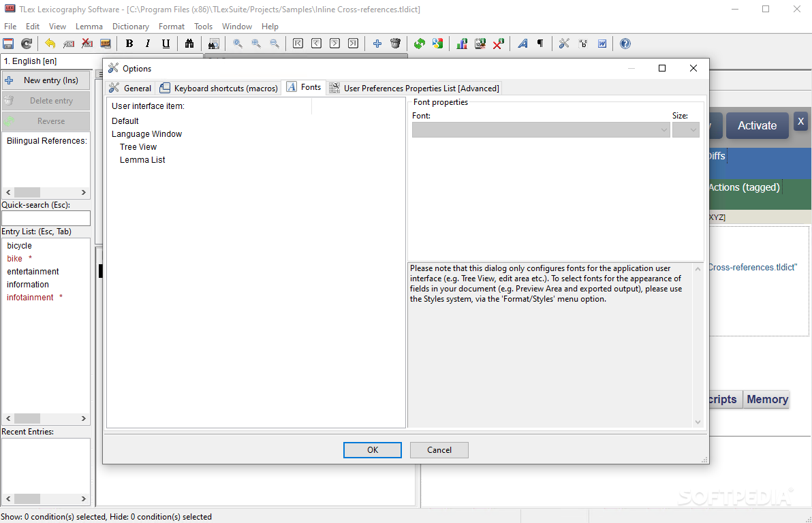Viewport: 812px width, 523px height.
Task: Select the Fonts tab in Options
Action: point(304,87)
